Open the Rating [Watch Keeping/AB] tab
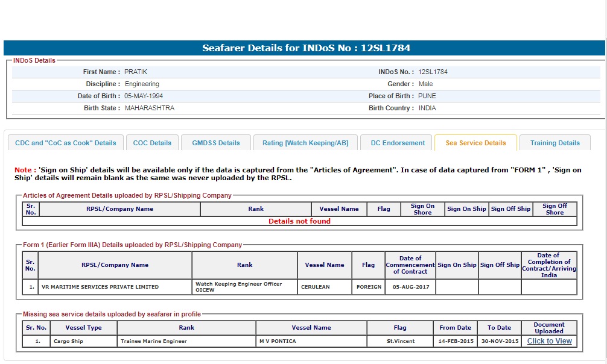The image size is (607, 364). tap(305, 143)
